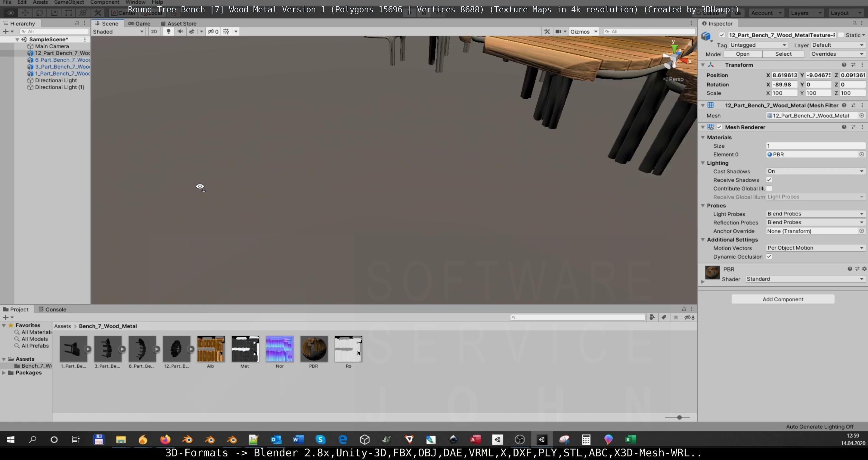Viewport: 868px width, 460px height.
Task: Open the Shaded draw mode dropdown
Action: (118, 32)
